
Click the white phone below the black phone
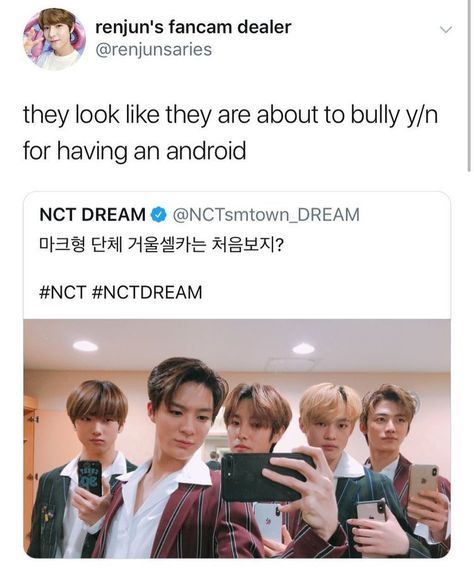(267, 521)
